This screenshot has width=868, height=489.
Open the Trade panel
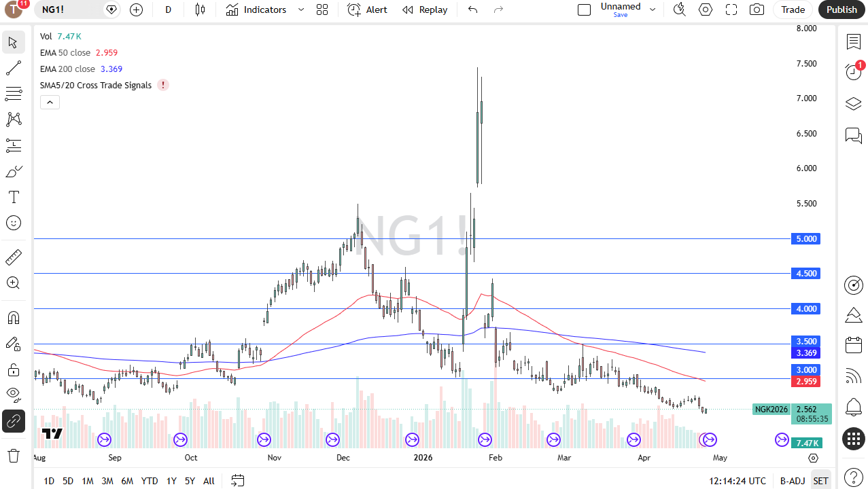[793, 10]
